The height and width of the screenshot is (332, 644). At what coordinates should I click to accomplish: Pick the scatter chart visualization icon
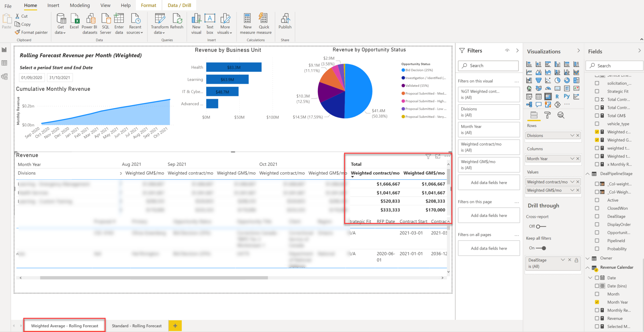pos(548,80)
